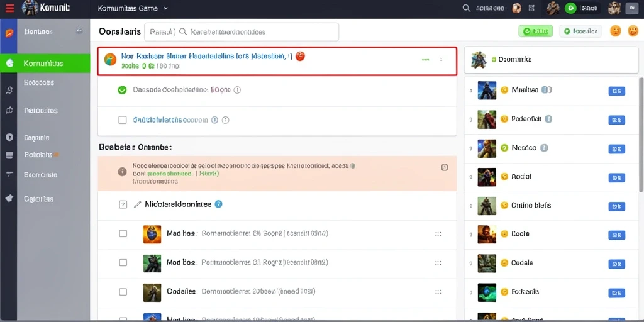
Task: Click the blue button on Fodranits row
Action: pos(616,293)
